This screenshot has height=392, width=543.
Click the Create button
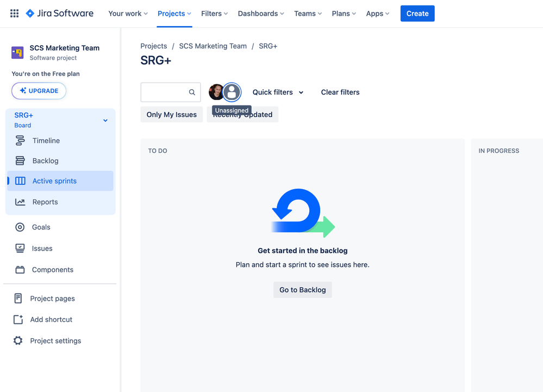pyautogui.click(x=417, y=14)
